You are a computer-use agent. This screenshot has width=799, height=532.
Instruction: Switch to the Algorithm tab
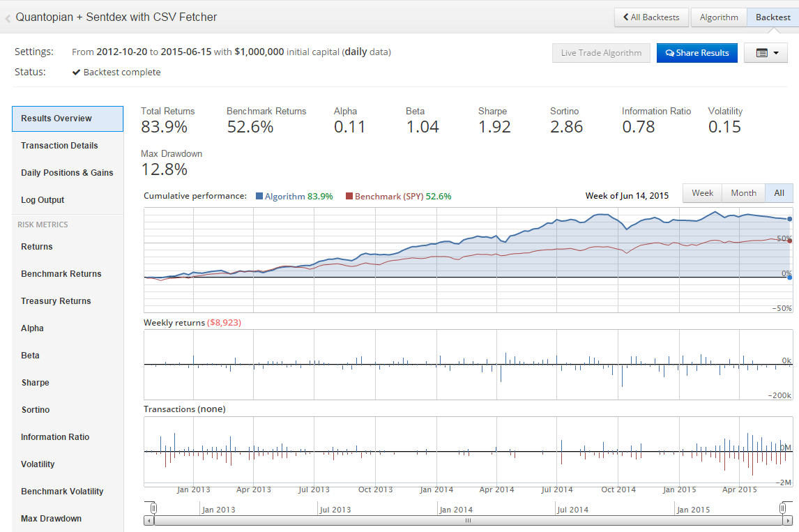(x=718, y=17)
